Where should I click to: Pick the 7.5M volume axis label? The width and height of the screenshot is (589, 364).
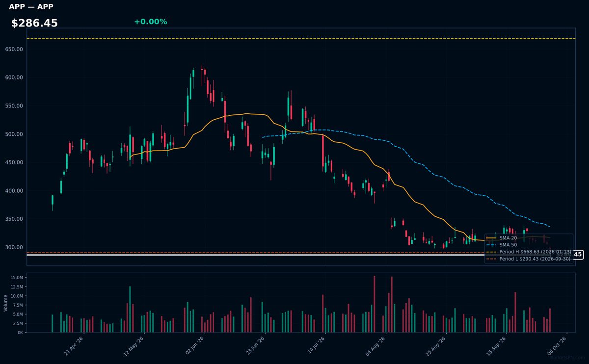(x=18, y=305)
